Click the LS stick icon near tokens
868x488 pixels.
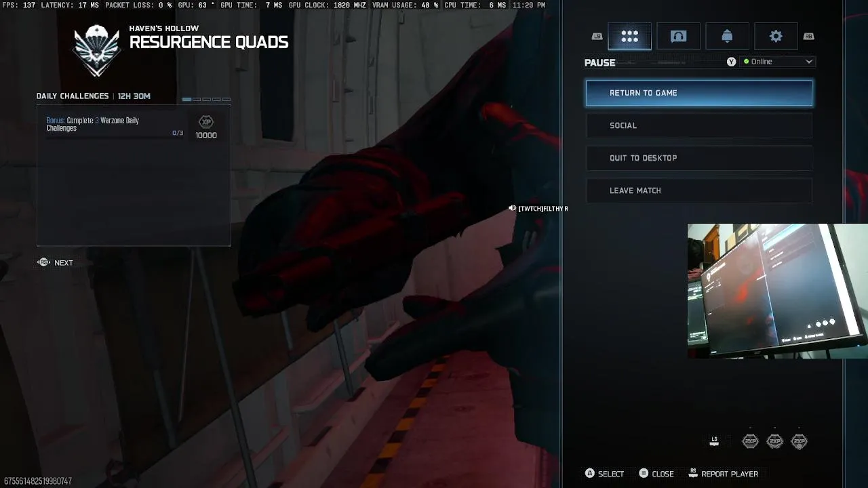714,441
